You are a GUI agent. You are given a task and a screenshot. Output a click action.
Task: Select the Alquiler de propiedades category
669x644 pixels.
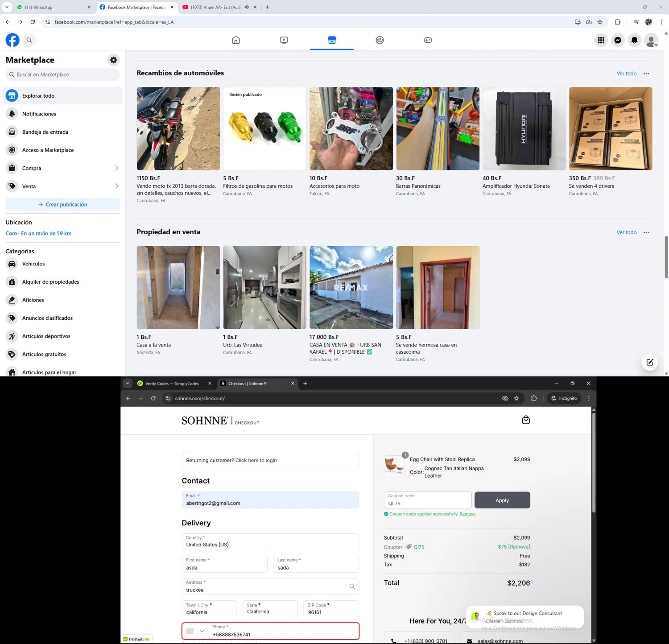pyautogui.click(x=63, y=282)
